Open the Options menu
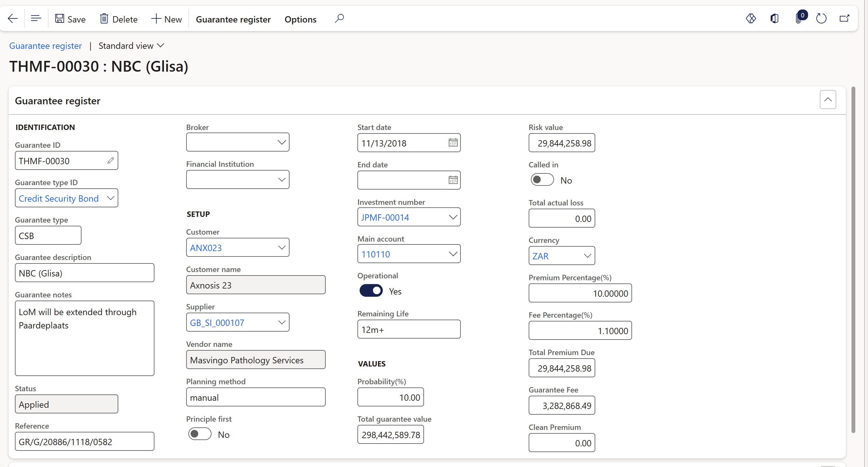This screenshot has height=467, width=868. click(300, 19)
